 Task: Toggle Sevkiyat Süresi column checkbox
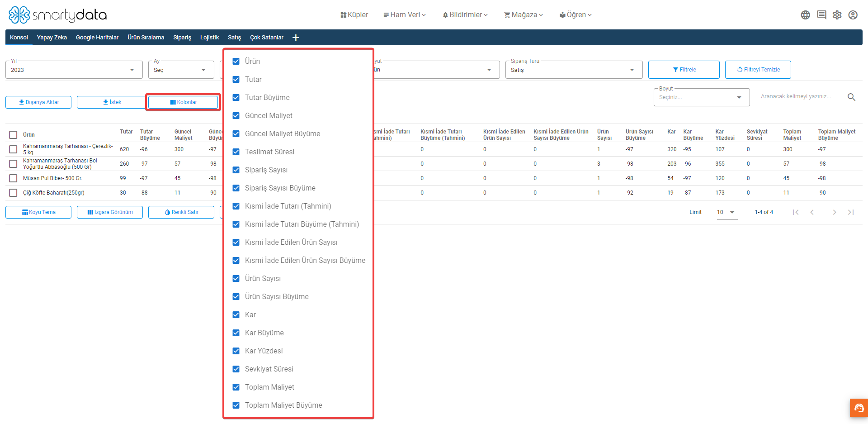click(236, 369)
